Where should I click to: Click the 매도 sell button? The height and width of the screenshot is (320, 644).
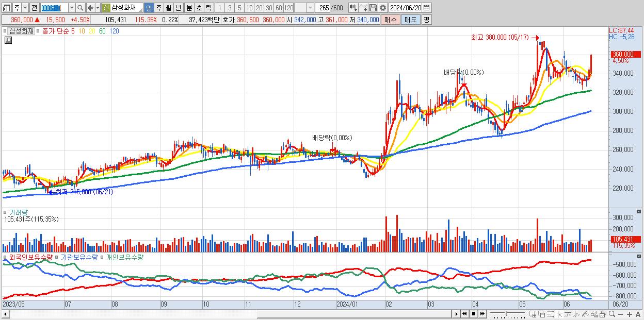(410, 20)
